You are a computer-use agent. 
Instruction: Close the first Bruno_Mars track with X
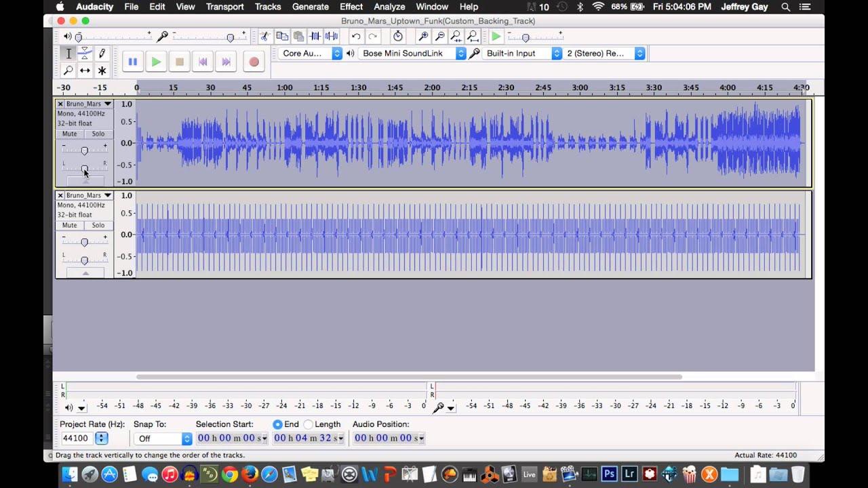point(60,104)
